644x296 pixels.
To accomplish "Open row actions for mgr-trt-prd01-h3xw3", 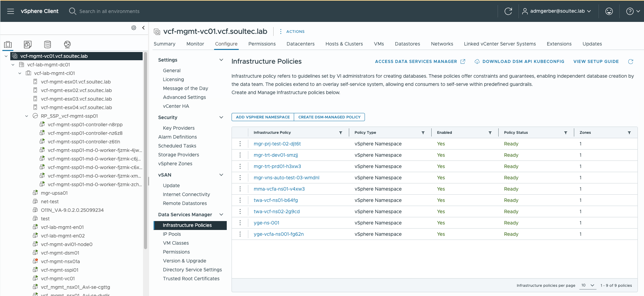I will point(240,166).
